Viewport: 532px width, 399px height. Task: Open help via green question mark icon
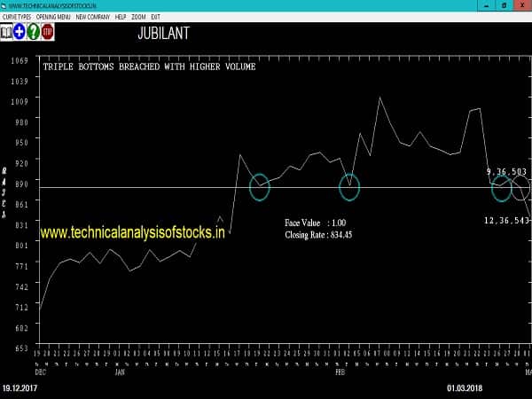34,32
